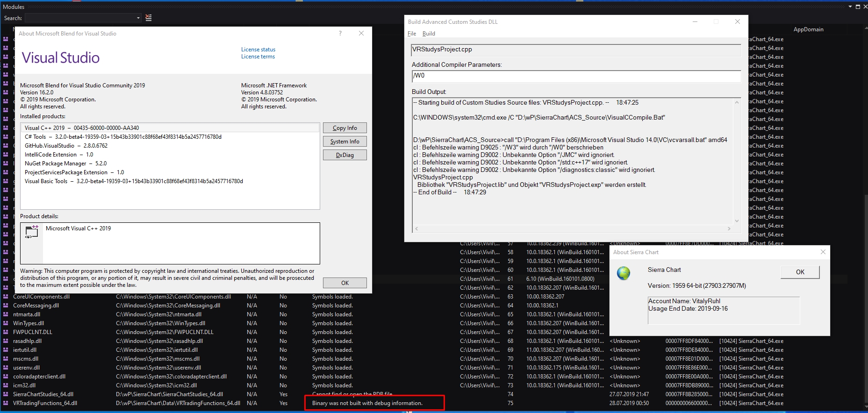Image resolution: width=868 pixels, height=413 pixels.
Task: Click the module icon for CoreUIComponents.dll
Action: pos(6,297)
